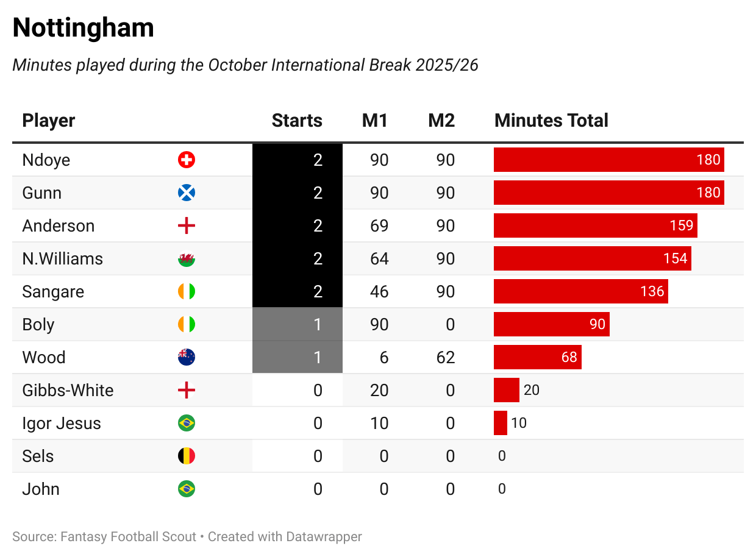Click the Fantasy Football Scout source text
This screenshot has width=756, height=557.
pyautogui.click(x=128, y=537)
